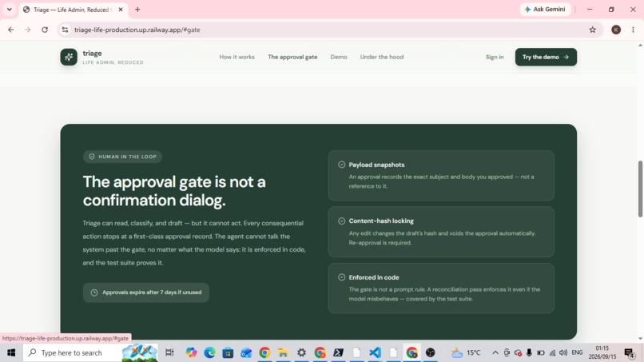Select the Triage — Life Admin tab
This screenshot has height=362, width=644.
pos(74,10)
